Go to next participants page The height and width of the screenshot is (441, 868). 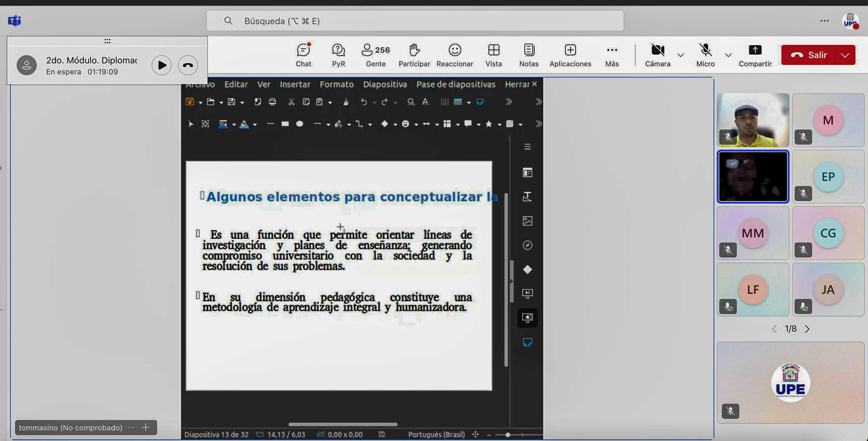tap(807, 329)
